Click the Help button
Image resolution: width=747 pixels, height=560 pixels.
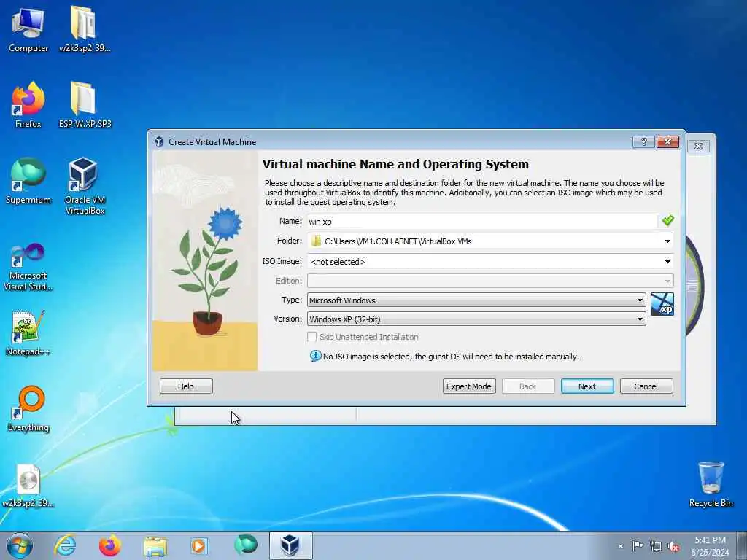click(186, 386)
